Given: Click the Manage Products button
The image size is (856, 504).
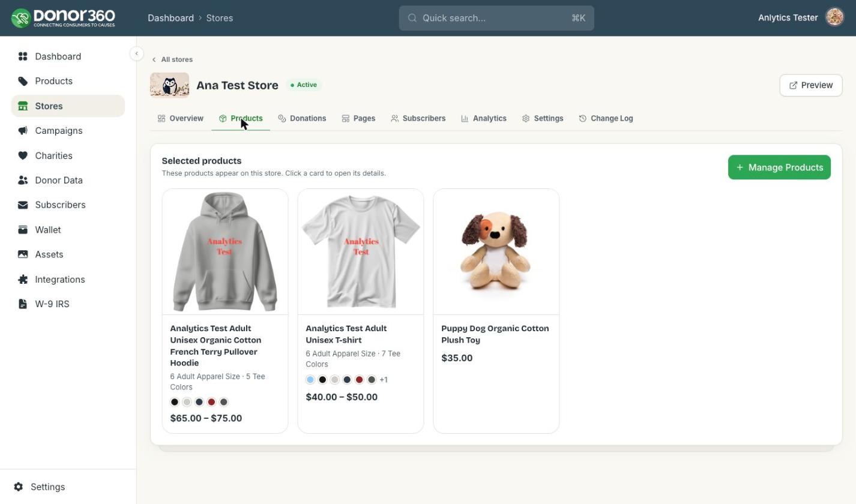Looking at the screenshot, I should point(779,167).
